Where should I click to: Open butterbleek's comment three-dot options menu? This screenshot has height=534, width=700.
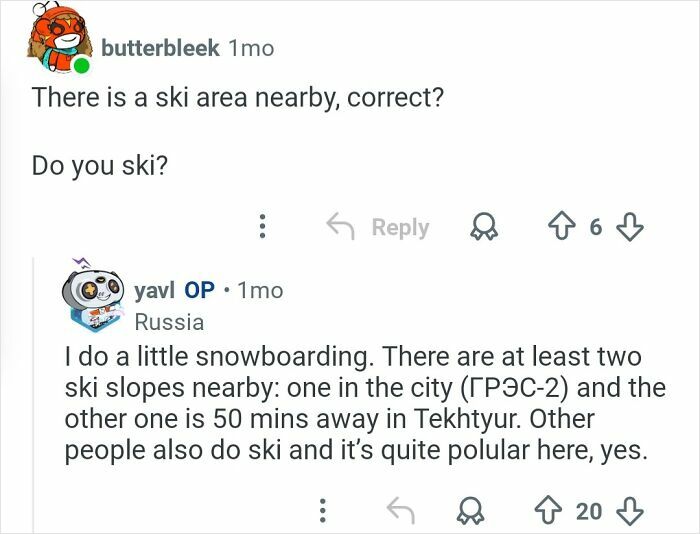coord(262,227)
